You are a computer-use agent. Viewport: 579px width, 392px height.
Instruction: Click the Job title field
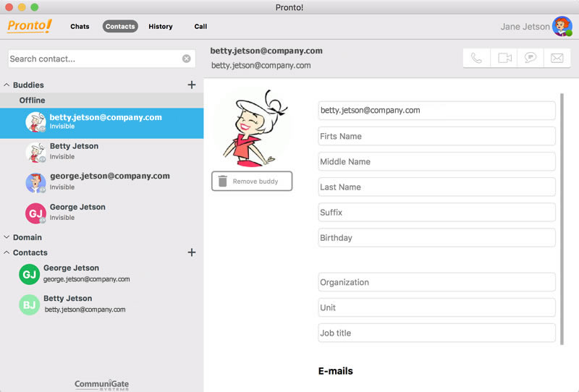pos(436,333)
